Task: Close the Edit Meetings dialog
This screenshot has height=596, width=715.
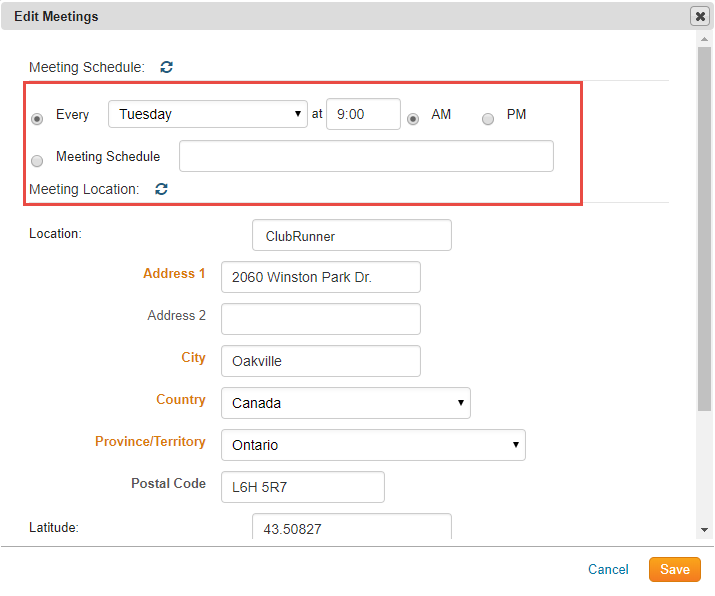Action: click(700, 16)
